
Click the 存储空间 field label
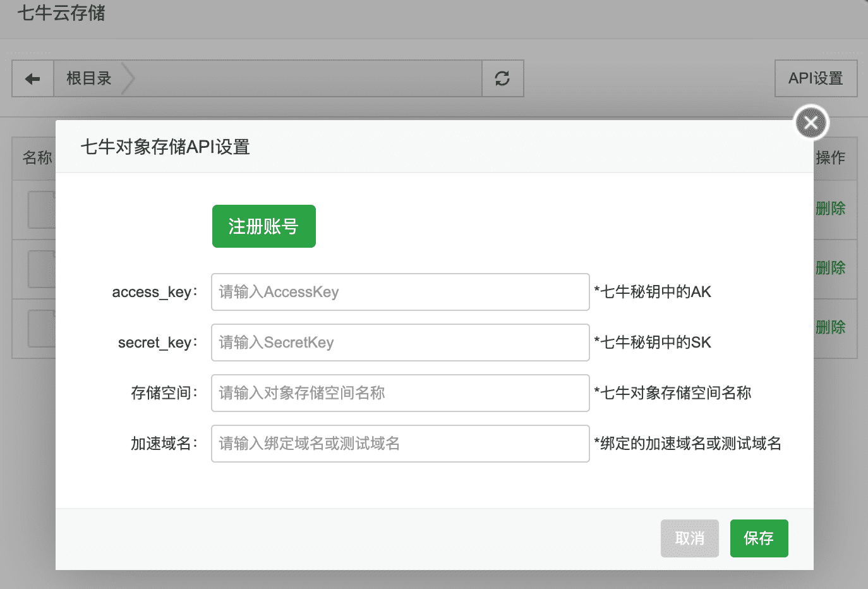click(x=164, y=393)
